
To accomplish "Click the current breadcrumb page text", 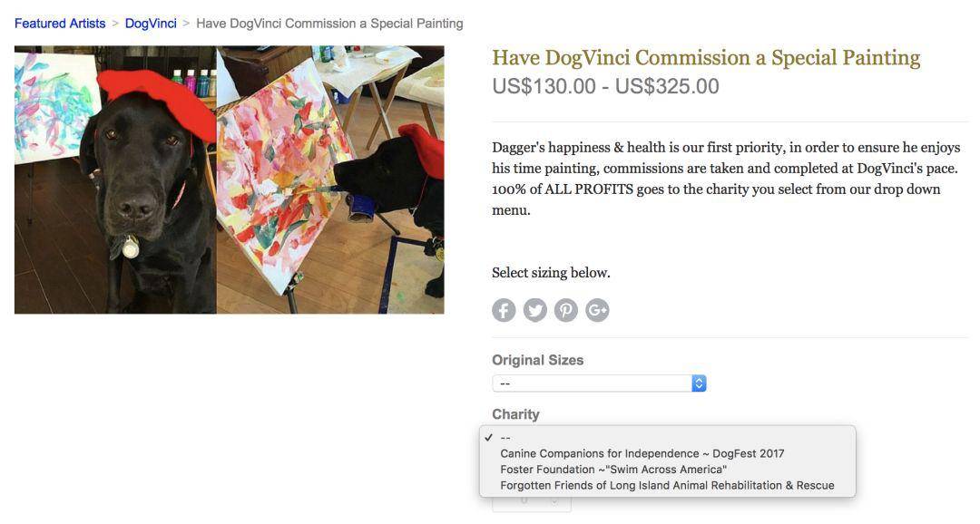I will click(329, 24).
